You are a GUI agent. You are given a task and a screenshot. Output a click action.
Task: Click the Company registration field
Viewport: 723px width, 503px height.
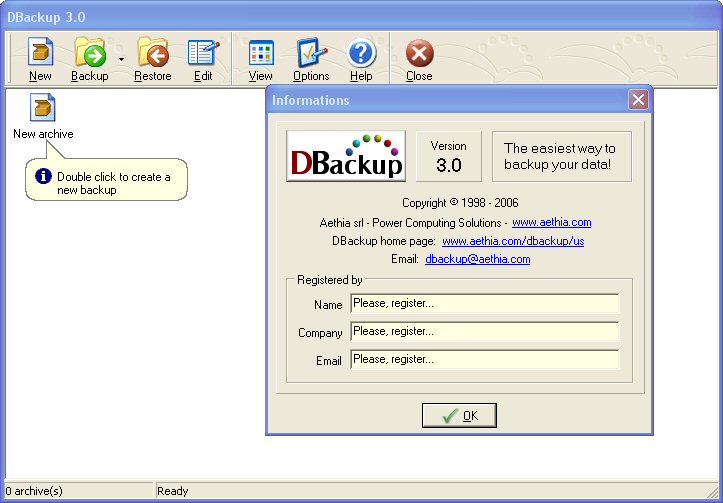click(485, 331)
